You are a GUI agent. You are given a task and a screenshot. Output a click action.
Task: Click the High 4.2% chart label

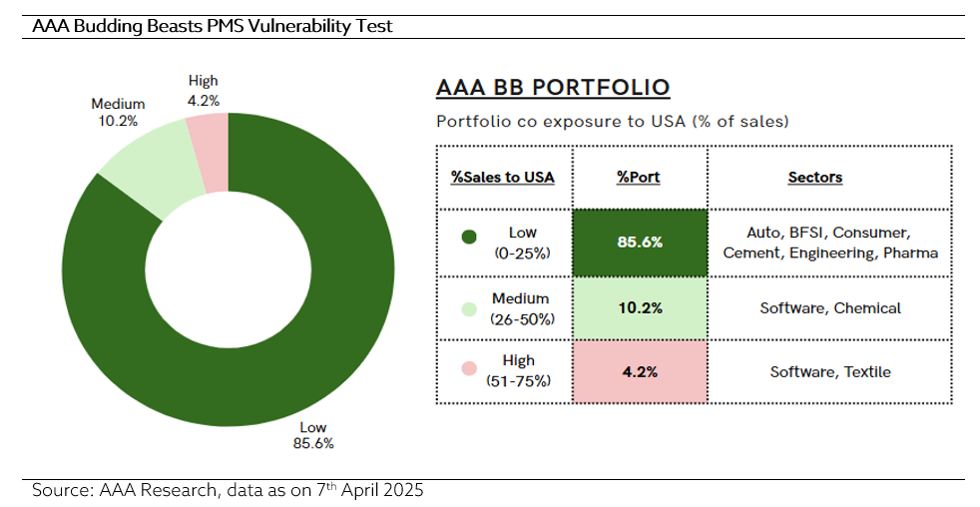pos(203,90)
